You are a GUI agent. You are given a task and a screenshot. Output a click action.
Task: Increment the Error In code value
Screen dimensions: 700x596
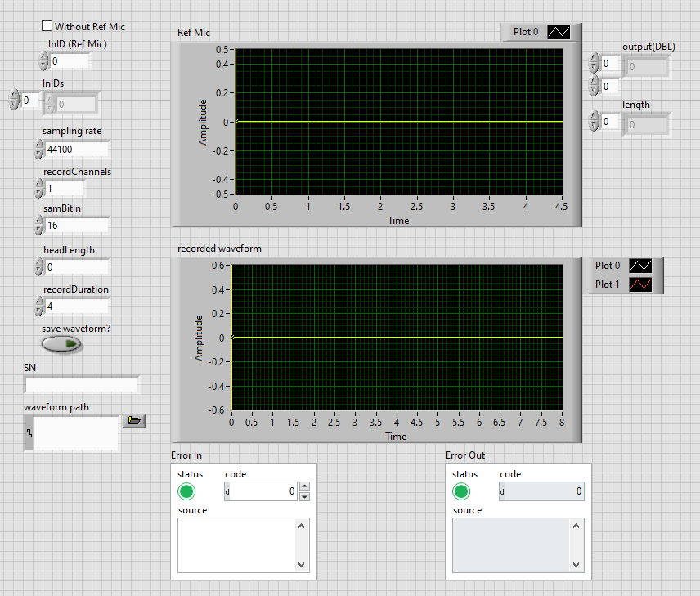304,486
